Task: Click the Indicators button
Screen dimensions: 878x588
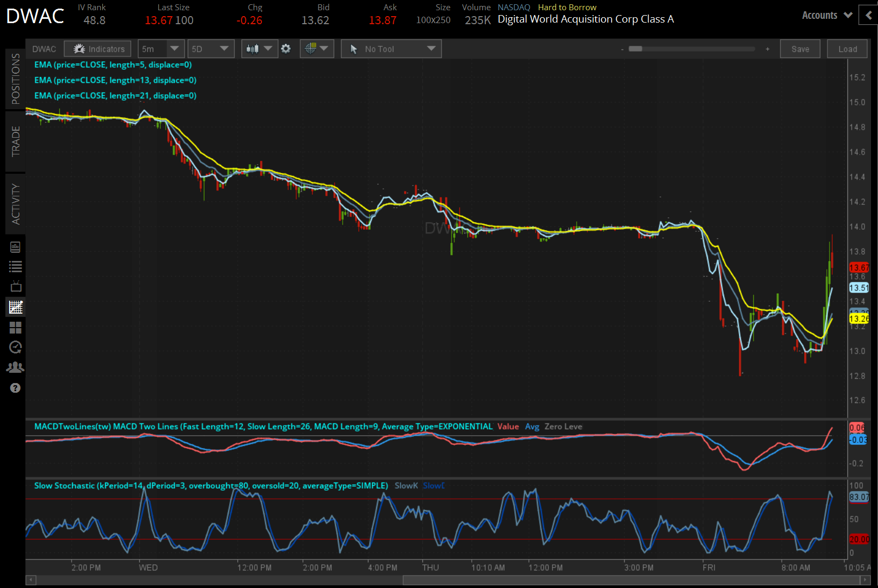Action: pyautogui.click(x=98, y=49)
